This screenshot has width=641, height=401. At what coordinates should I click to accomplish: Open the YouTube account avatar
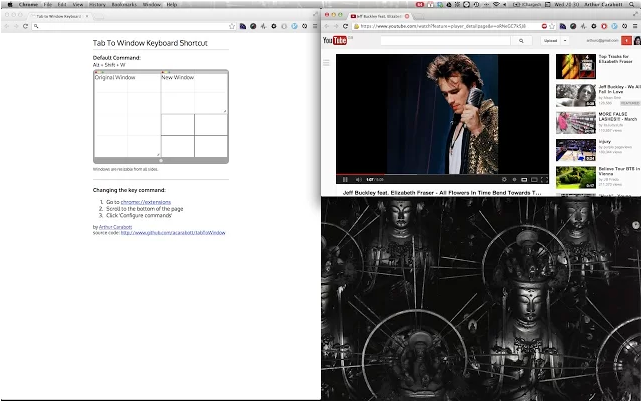637,40
